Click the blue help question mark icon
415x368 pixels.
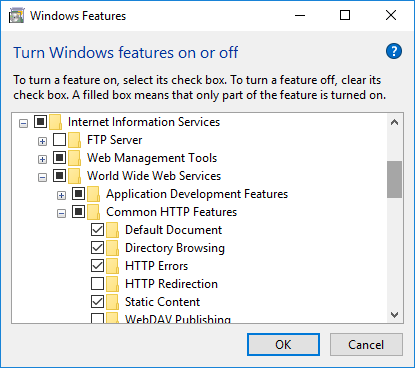[x=394, y=51]
